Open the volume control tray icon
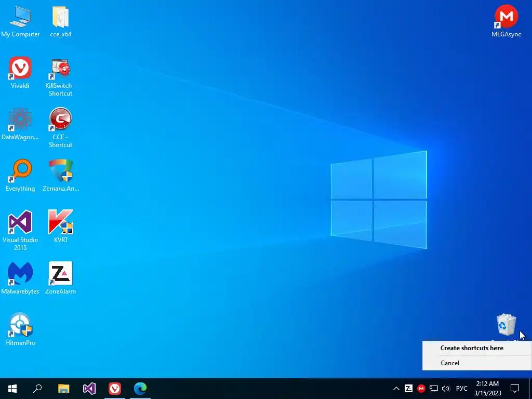Image resolution: width=532 pixels, height=399 pixels. click(446, 389)
